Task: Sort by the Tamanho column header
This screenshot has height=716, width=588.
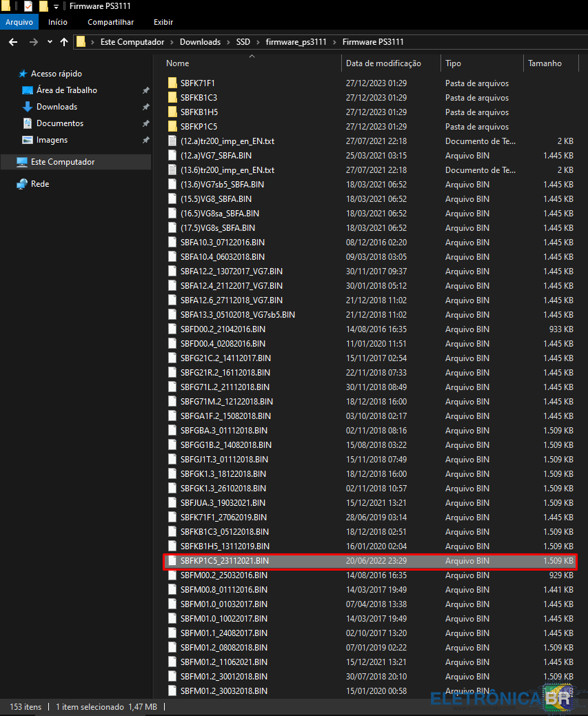Action: click(x=545, y=63)
